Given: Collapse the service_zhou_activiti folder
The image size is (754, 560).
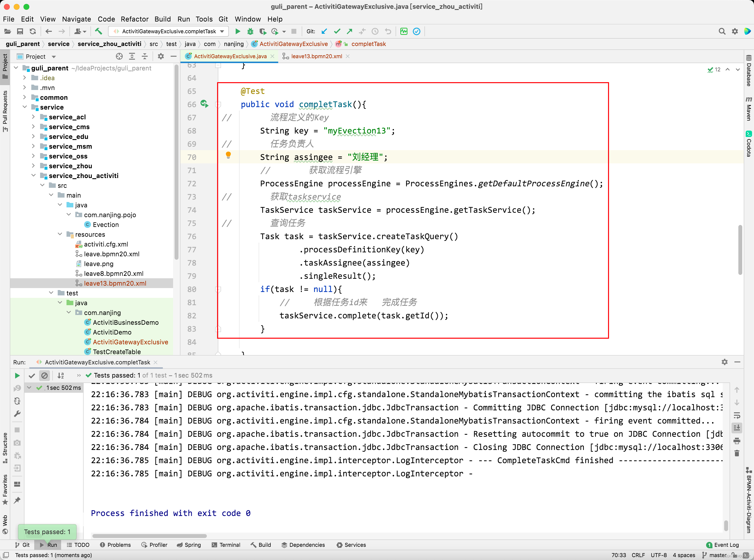Looking at the screenshot, I should [x=33, y=176].
